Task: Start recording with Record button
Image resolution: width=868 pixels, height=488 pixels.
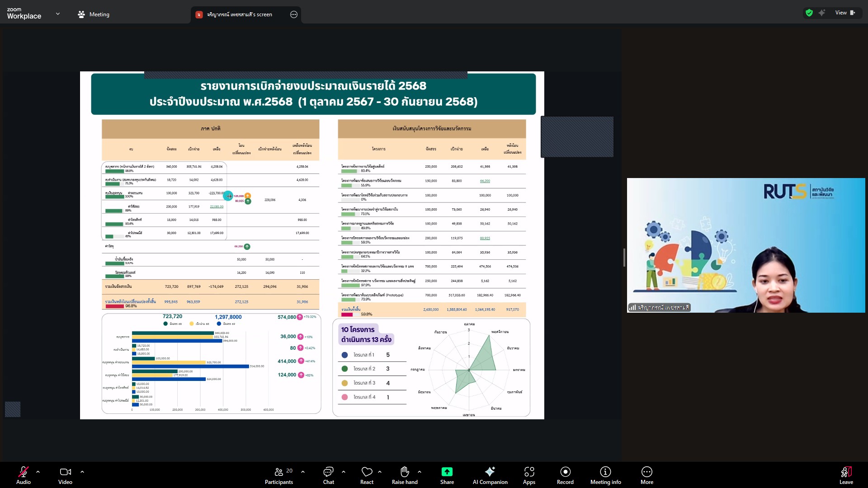Action: (565, 475)
